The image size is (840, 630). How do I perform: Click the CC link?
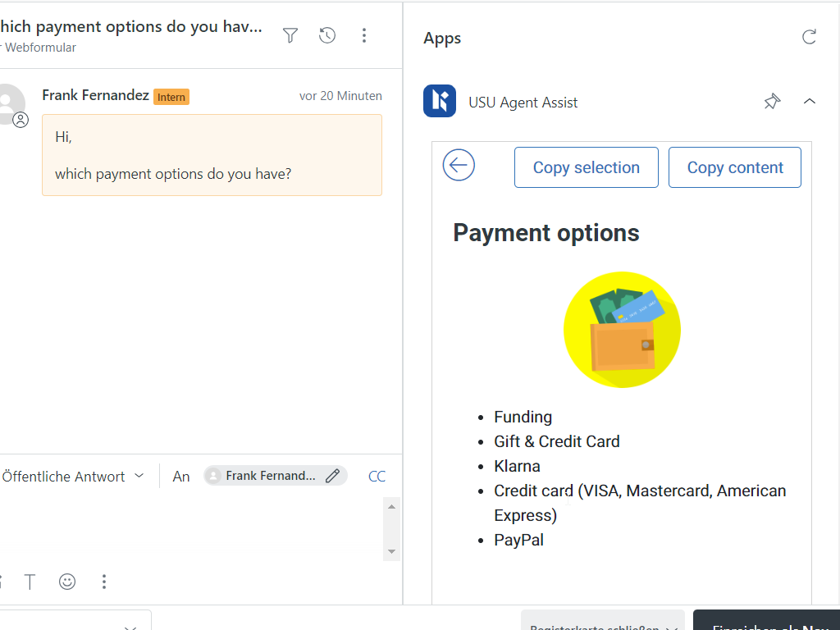(377, 476)
